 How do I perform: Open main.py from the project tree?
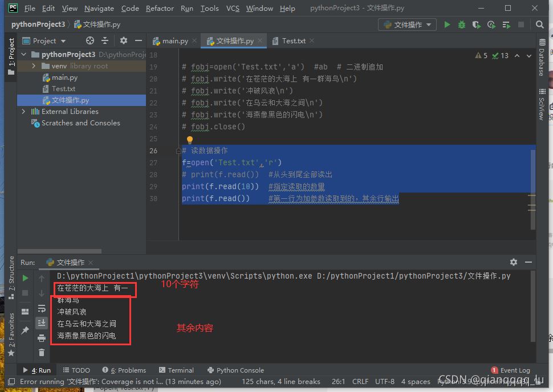click(64, 77)
